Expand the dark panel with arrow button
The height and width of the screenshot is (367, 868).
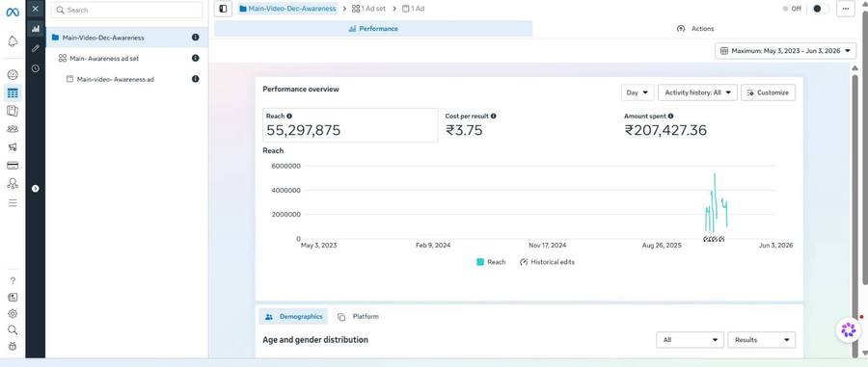36,189
